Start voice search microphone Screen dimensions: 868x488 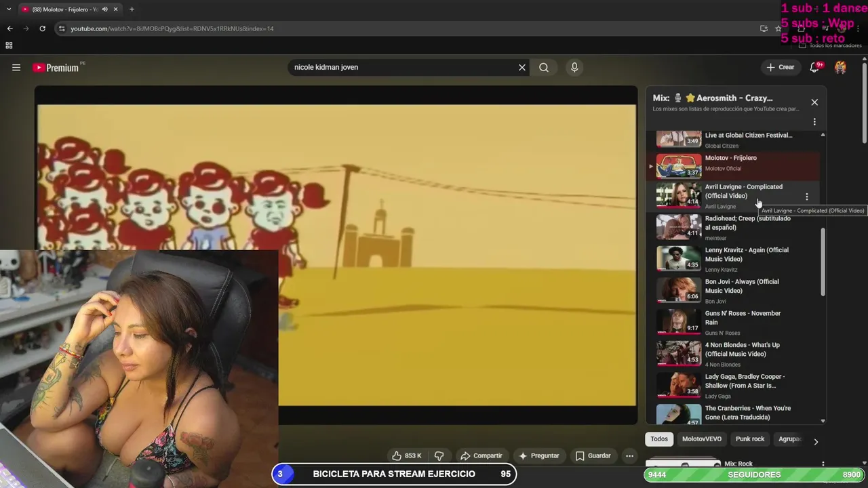574,67
